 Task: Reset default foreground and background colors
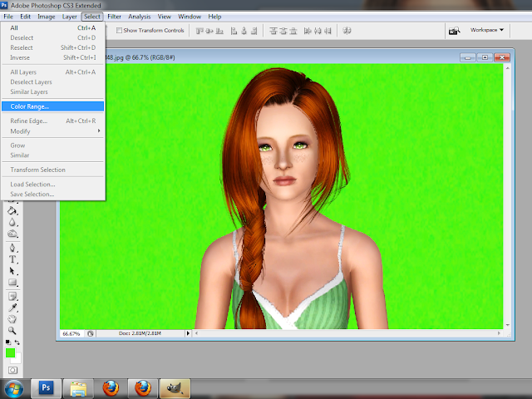(x=7, y=341)
